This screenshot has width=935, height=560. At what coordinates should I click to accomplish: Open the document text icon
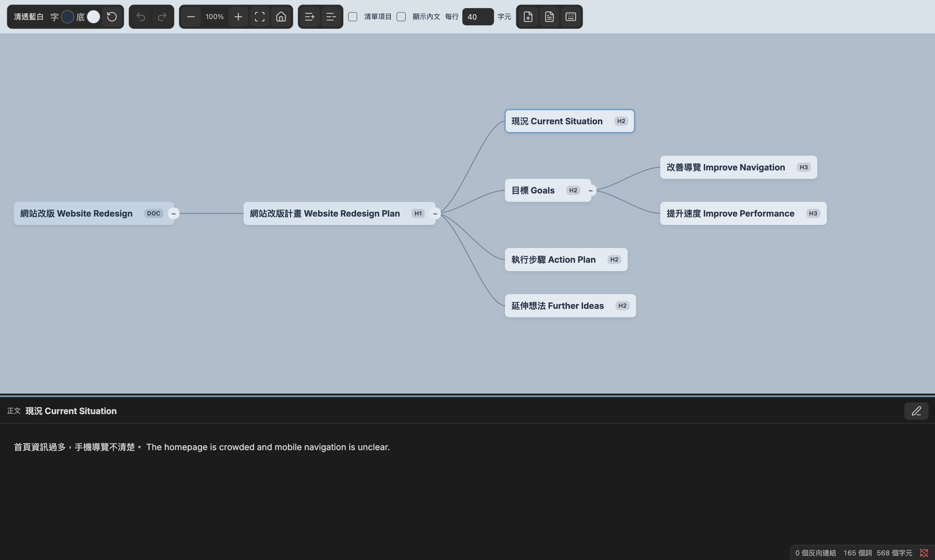tap(549, 17)
